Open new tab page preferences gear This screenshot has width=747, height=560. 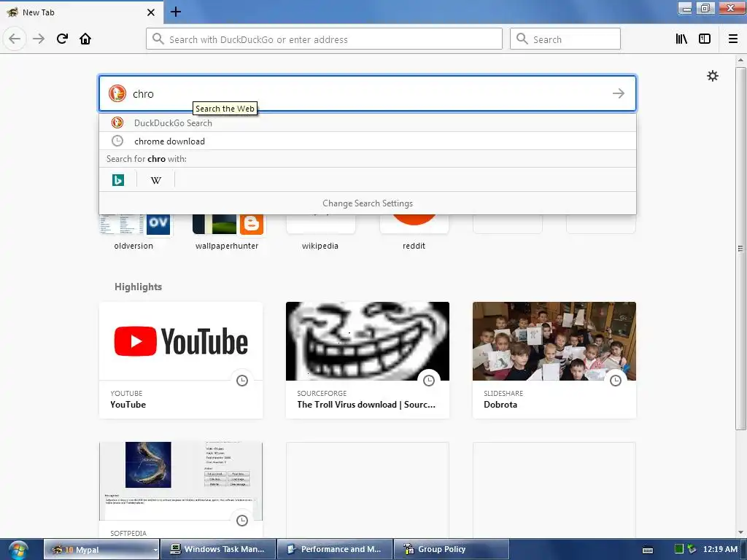(712, 76)
